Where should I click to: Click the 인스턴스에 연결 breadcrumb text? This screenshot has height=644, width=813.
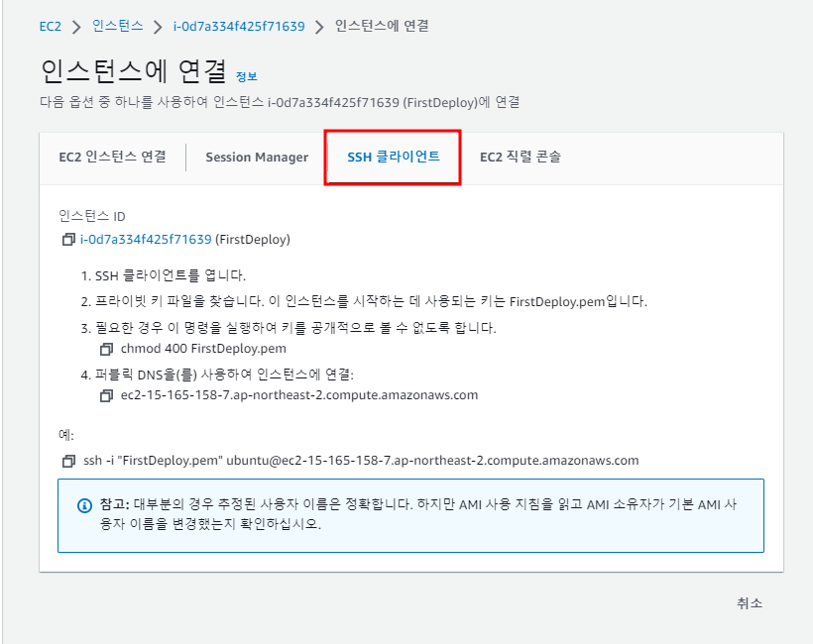point(382,26)
